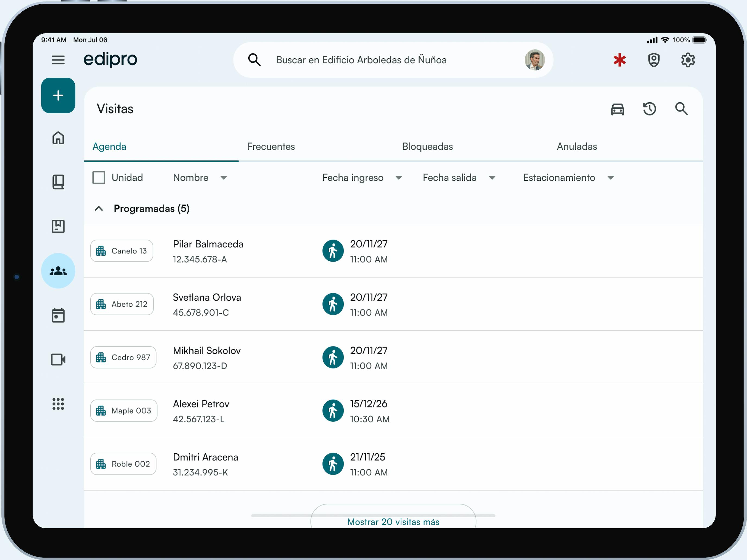
Task: Click the Abeto 212 unit chip
Action: tap(122, 304)
